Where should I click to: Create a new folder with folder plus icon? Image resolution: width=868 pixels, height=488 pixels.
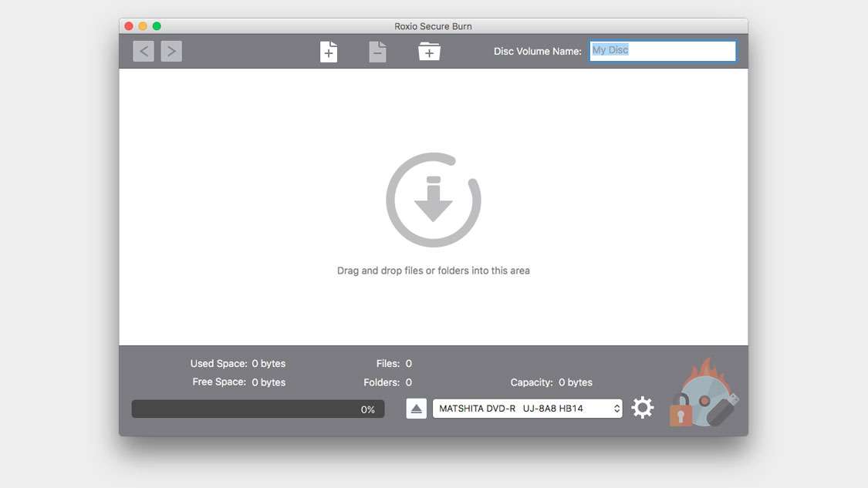[429, 51]
